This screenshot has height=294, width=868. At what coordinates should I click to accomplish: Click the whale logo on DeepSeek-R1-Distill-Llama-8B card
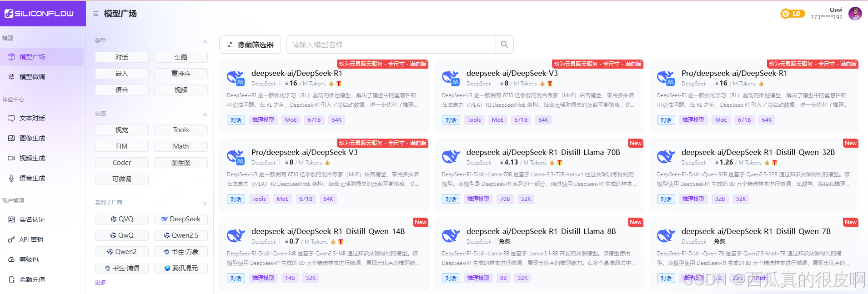click(x=451, y=236)
